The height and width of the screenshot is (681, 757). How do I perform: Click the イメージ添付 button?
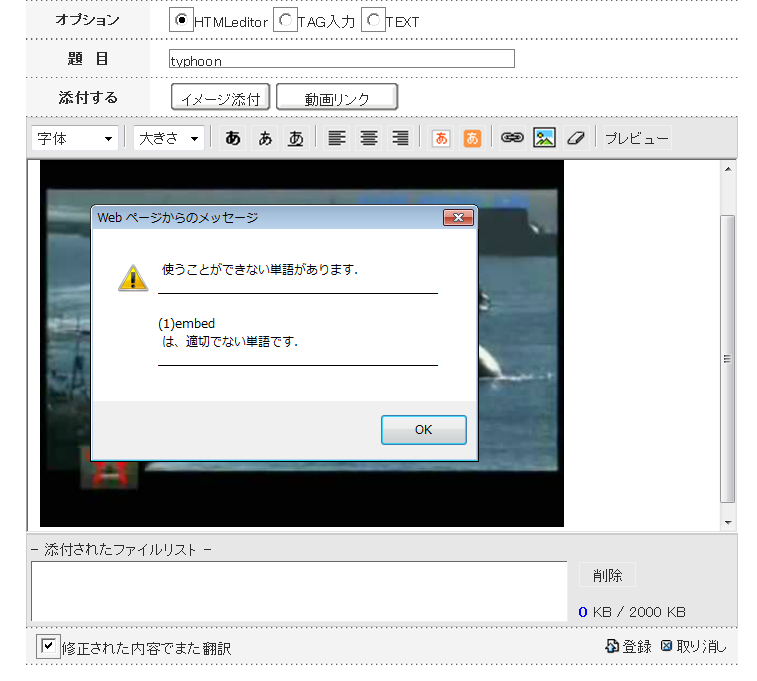221,98
